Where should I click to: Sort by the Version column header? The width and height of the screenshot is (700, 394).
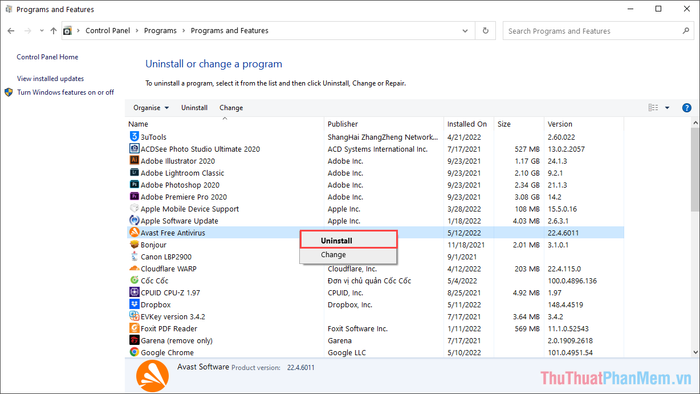click(x=584, y=124)
